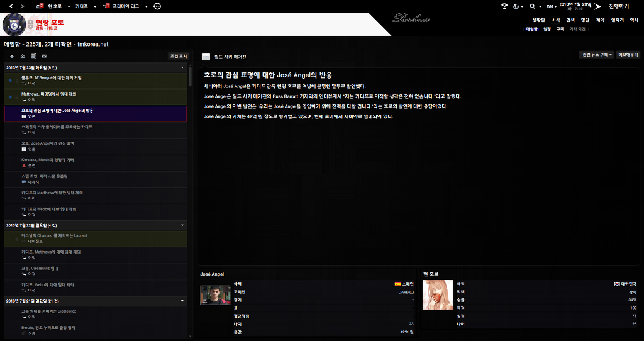Screen dimensions: 644x341
Task: Click the speech bubble 메세지 icon
Action: [24, 182]
